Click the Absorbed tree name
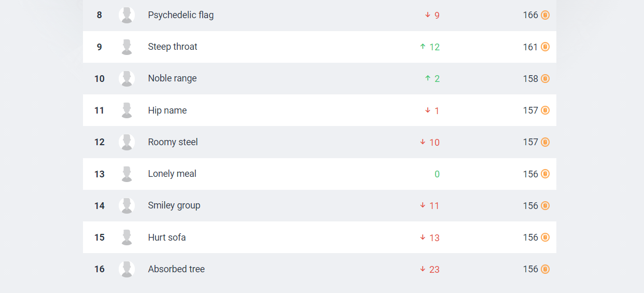This screenshot has width=644, height=293. click(176, 269)
